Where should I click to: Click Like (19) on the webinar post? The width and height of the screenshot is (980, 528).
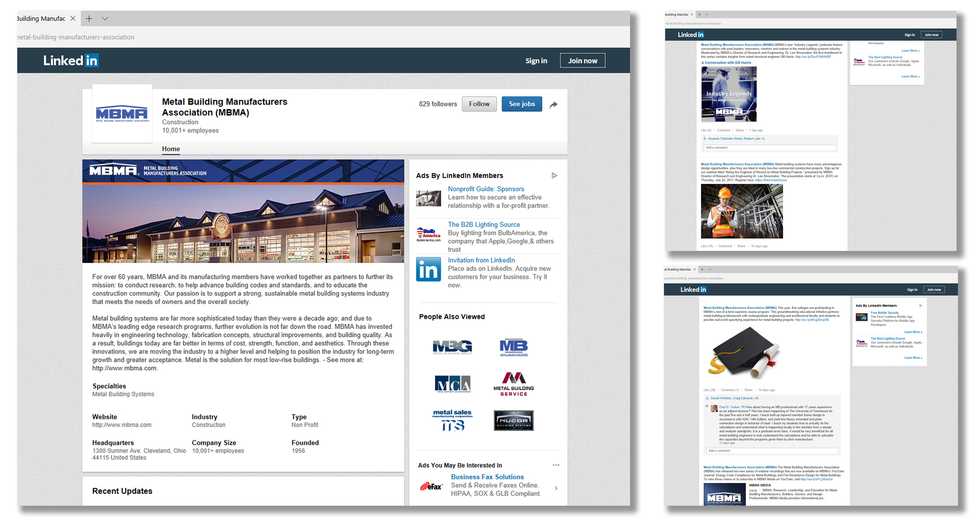click(x=707, y=246)
